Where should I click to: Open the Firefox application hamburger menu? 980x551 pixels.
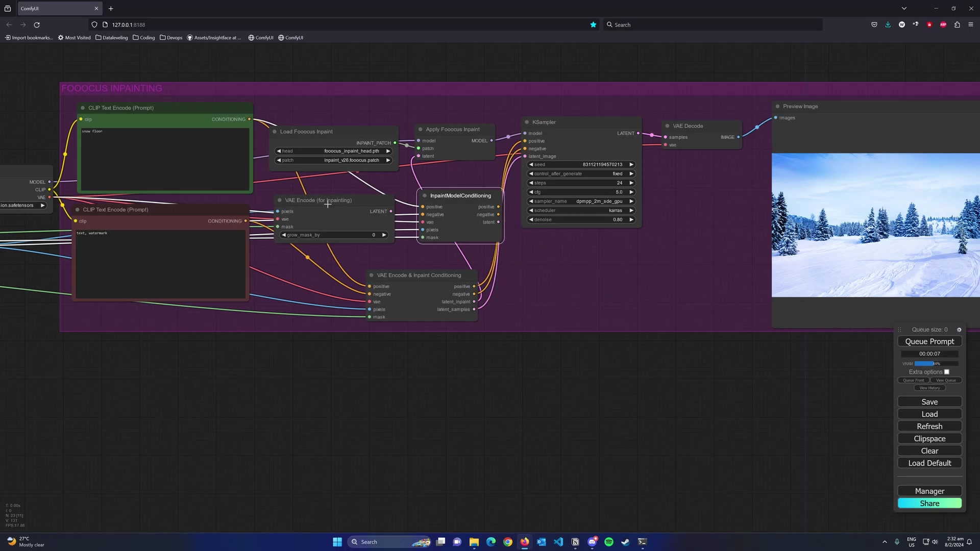(x=972, y=24)
